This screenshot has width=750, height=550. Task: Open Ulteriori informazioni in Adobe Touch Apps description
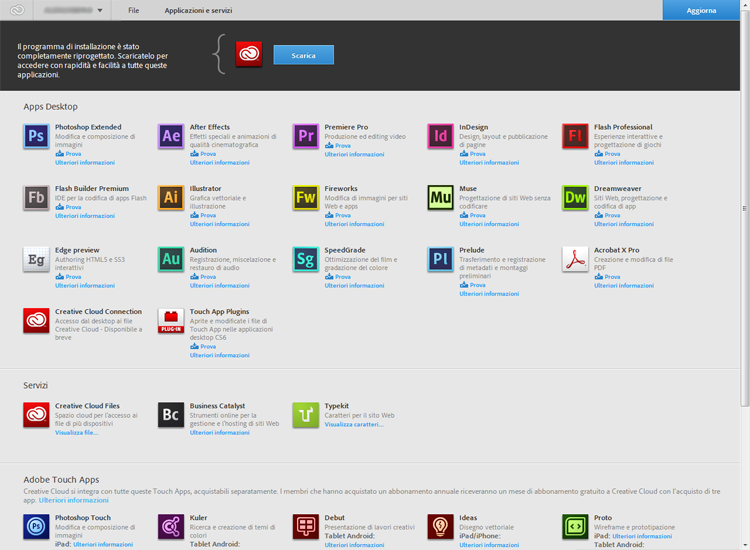click(x=74, y=500)
